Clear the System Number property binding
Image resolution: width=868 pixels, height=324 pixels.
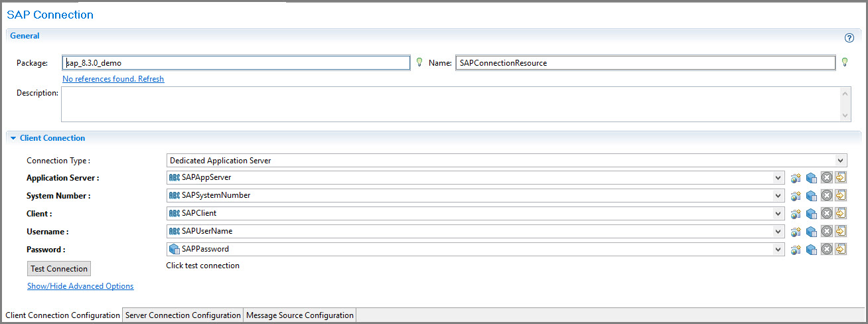click(x=826, y=195)
